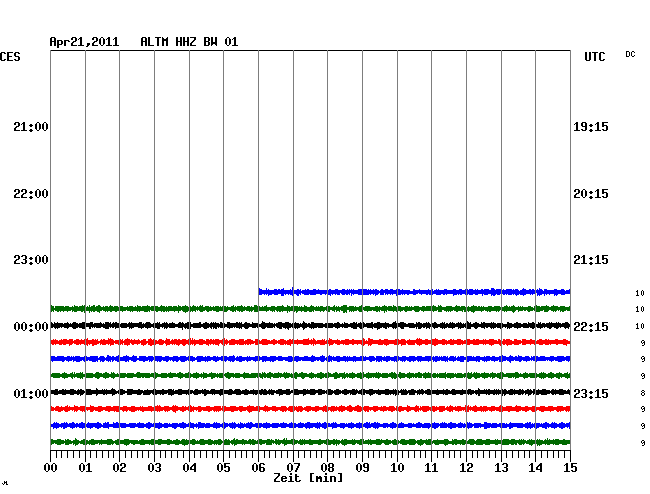This screenshot has height=494, width=650.
Task: Click the amplitude value 8 beside the 23:15 trace
Action: [x=643, y=393]
